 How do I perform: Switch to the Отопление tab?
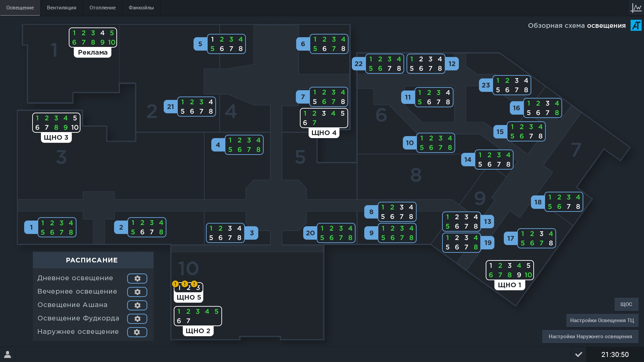(x=102, y=8)
